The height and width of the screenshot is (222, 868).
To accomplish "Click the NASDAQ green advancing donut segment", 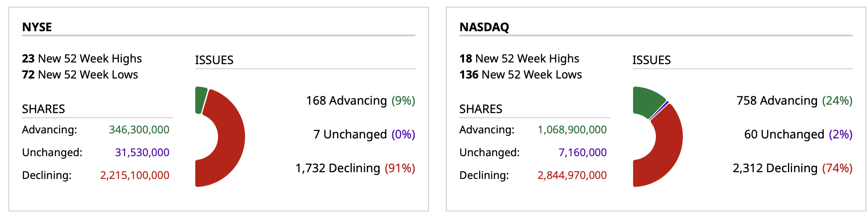I will click(645, 101).
